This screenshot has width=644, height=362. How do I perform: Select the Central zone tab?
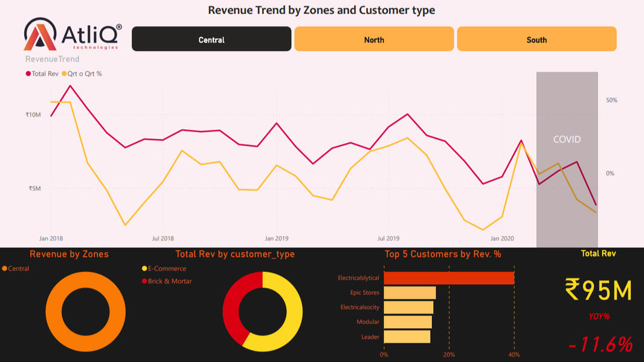[211, 39]
